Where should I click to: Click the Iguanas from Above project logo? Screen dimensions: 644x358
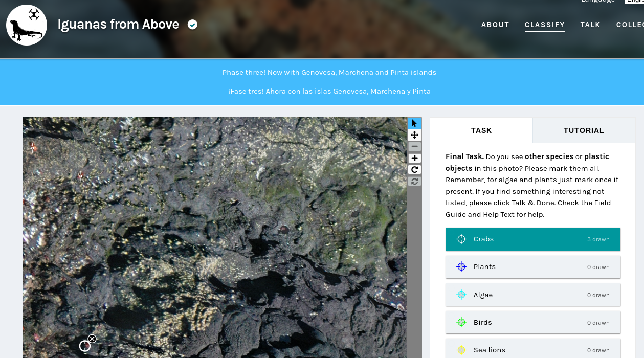(27, 26)
